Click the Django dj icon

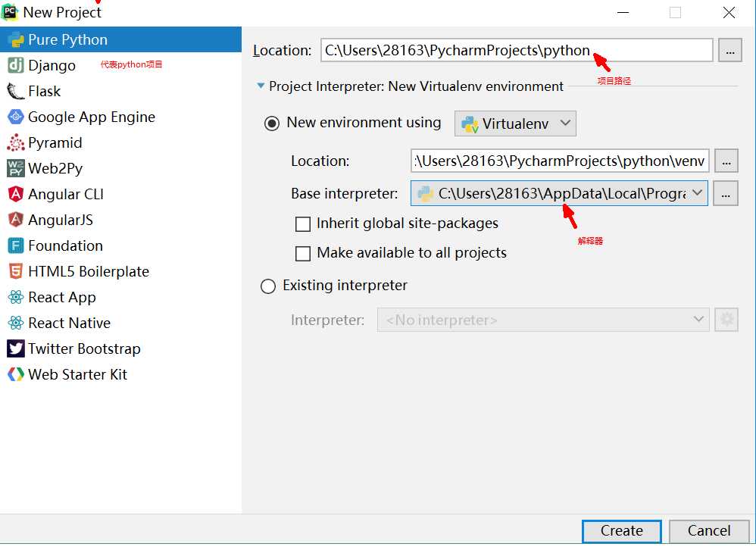pos(15,65)
